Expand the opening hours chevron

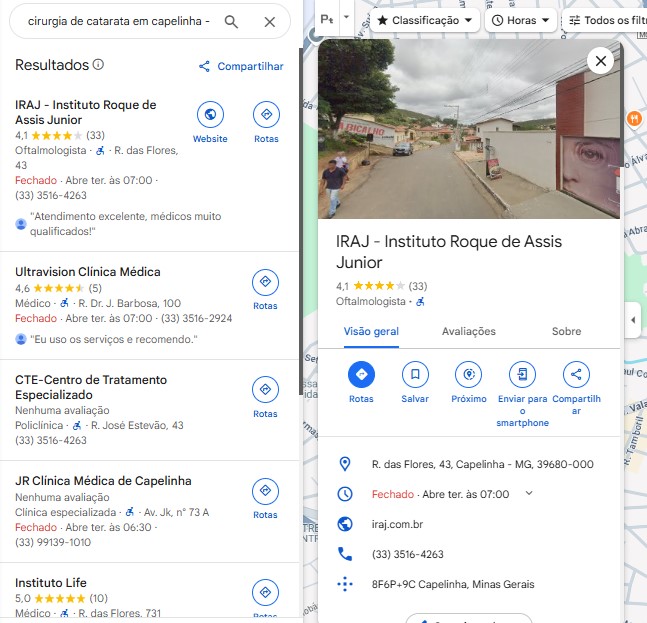(529, 493)
